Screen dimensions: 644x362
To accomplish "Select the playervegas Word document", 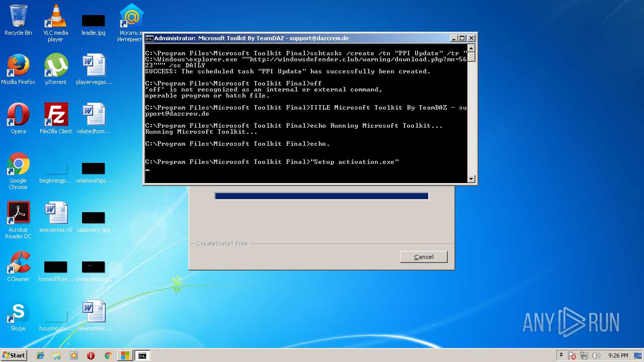I will point(94,69).
